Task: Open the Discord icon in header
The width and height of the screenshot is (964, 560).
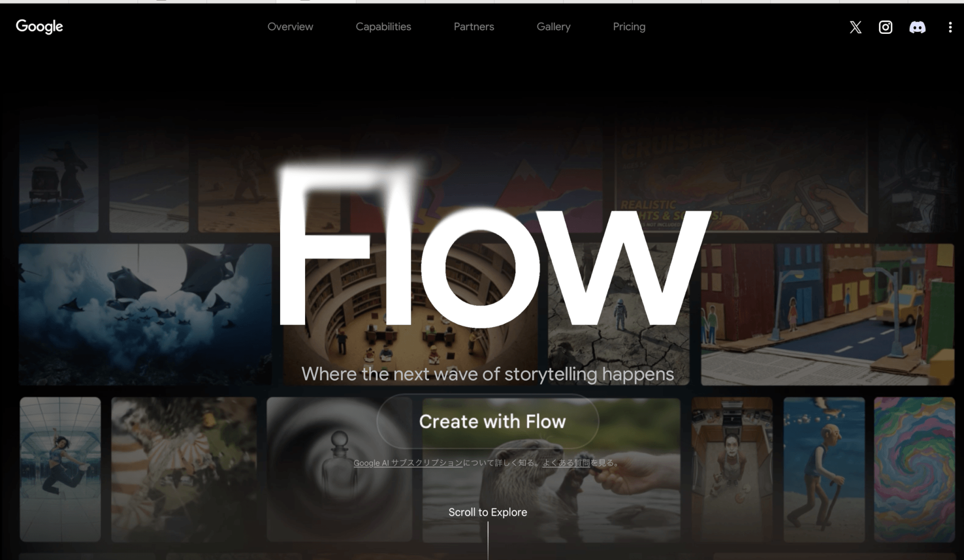Action: tap(917, 27)
